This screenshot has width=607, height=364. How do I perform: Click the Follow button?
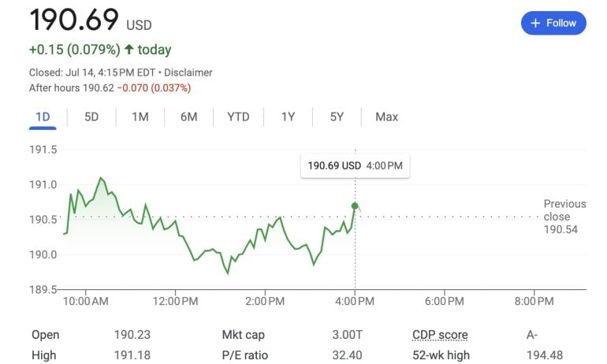pos(553,23)
